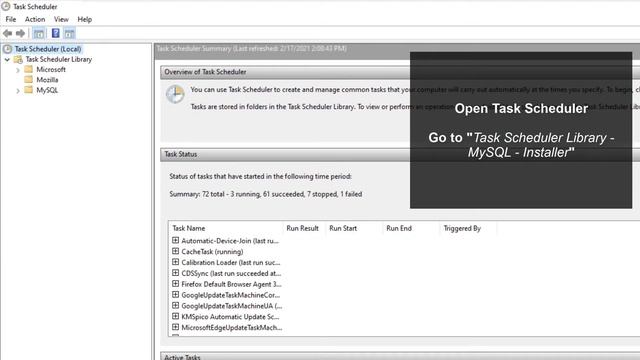Expand the CacheTask (running) row
The height and width of the screenshot is (360, 640).
tap(176, 251)
